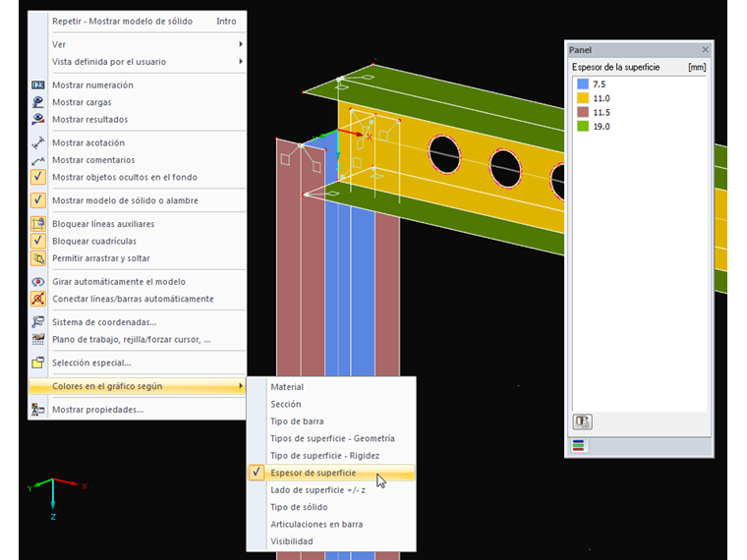
Task: Click the Mostrar resultados icon
Action: [38, 120]
